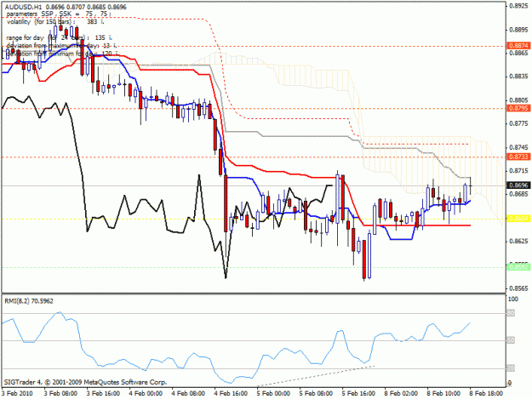The image size is (532, 399).
Task: Click the 'range for day (for 24 bars)' line
Action: click(60, 37)
